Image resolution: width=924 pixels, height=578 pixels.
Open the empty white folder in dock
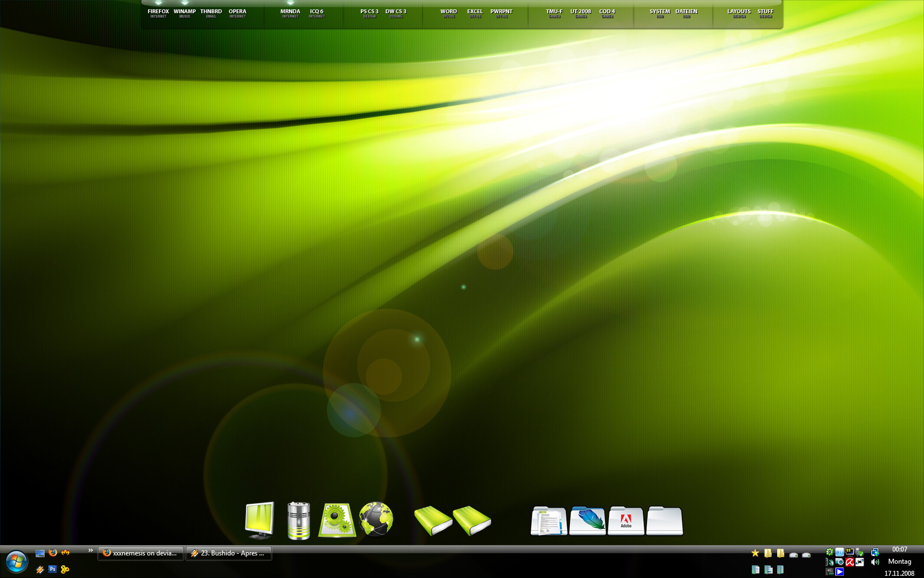tap(664, 521)
